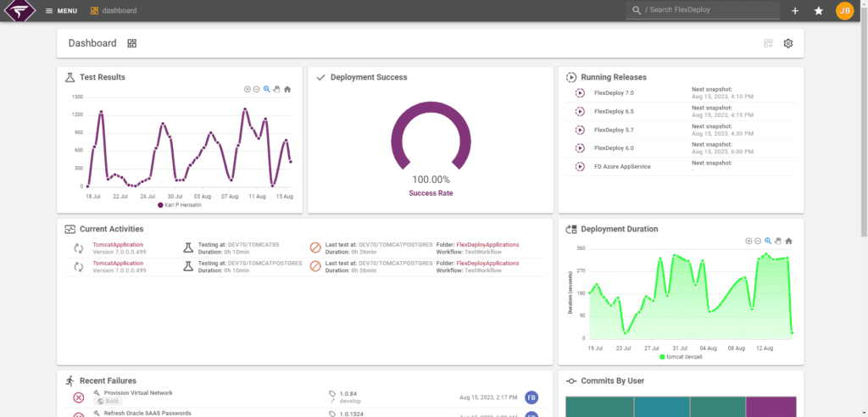868x417 pixels.
Task: Select pan hand tool in Deployment Duration
Action: (x=778, y=241)
